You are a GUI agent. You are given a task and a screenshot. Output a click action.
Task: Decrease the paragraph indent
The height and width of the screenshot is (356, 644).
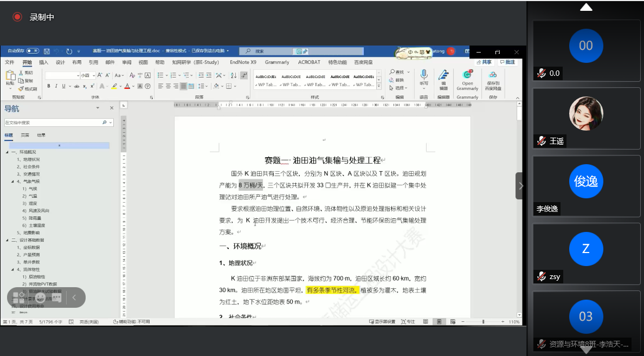[201, 75]
